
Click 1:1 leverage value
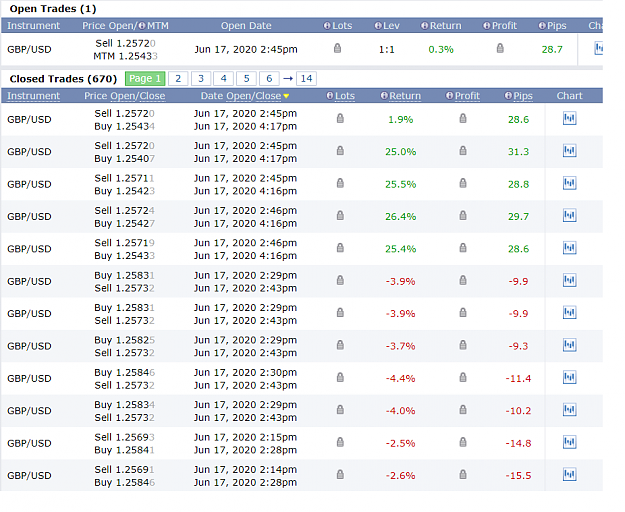tap(386, 49)
